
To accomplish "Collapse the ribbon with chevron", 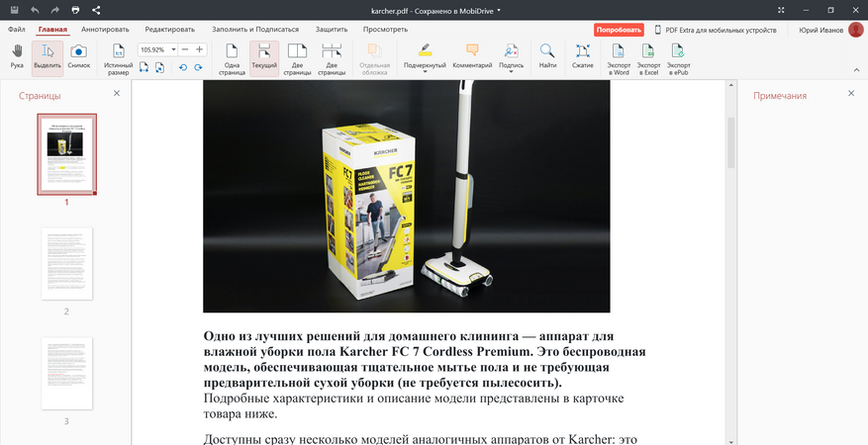I will tap(856, 70).
